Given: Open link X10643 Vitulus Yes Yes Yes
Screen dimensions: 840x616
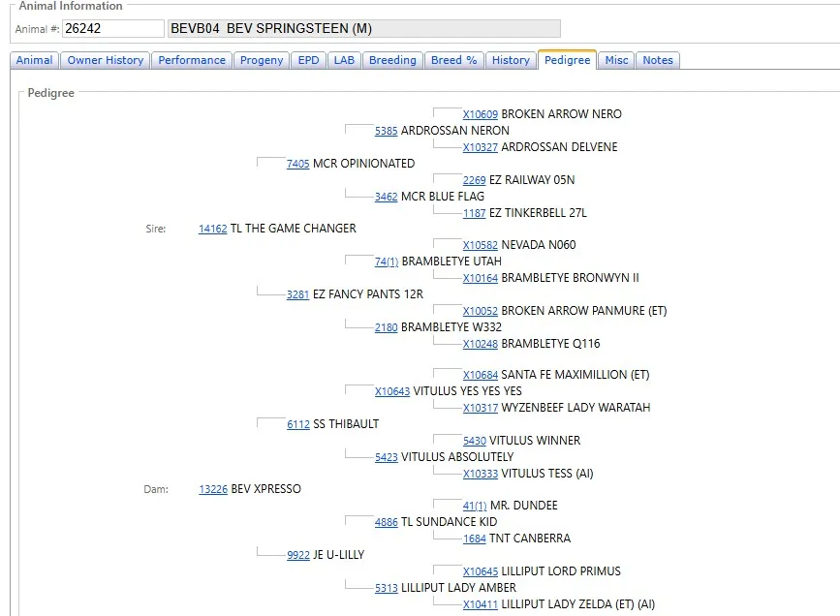Looking at the screenshot, I should [392, 391].
